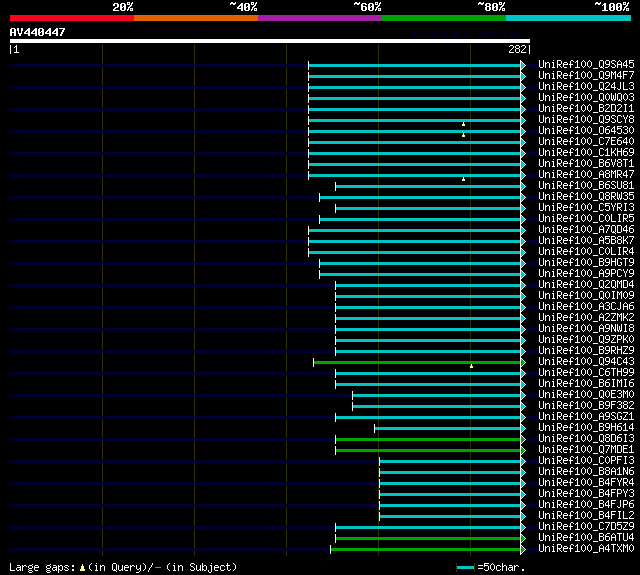The height and width of the screenshot is (575, 640).
Task: Click the UniRef100_Q9SA45 hit label
Action: [x=586, y=64]
